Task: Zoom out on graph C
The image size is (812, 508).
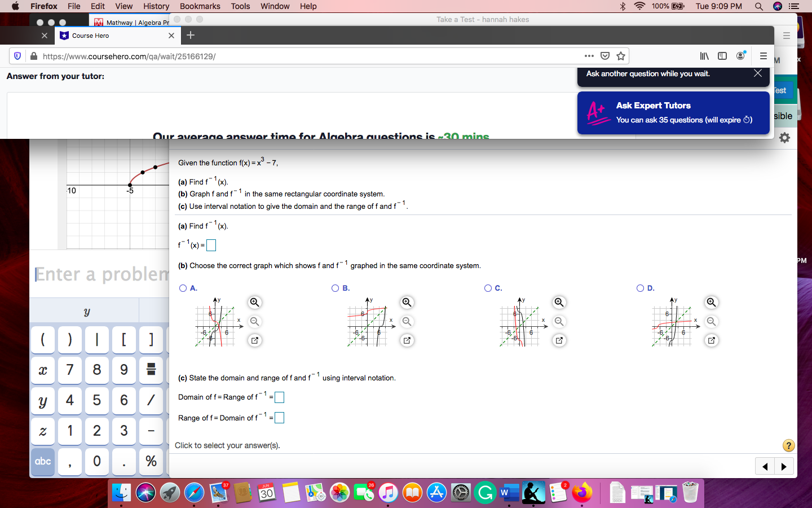Action: [x=559, y=322]
